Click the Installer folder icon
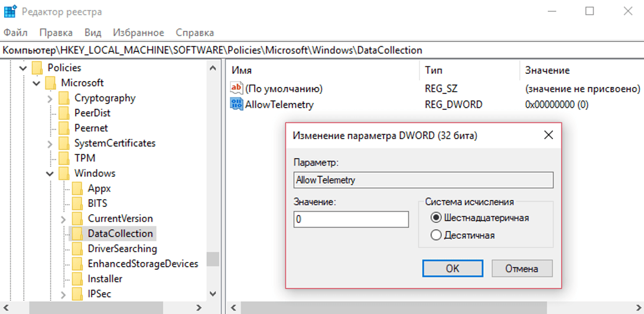The image size is (644, 314). (77, 279)
